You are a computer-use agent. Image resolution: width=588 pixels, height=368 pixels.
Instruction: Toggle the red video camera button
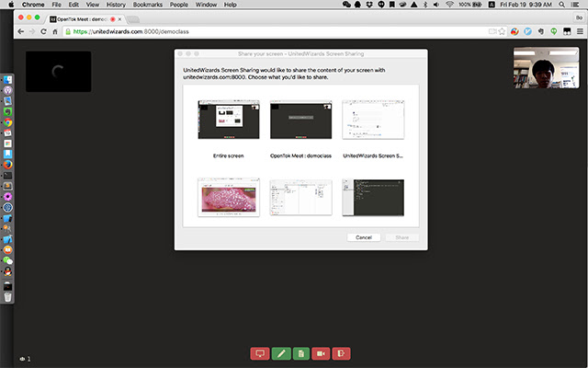[x=321, y=353]
